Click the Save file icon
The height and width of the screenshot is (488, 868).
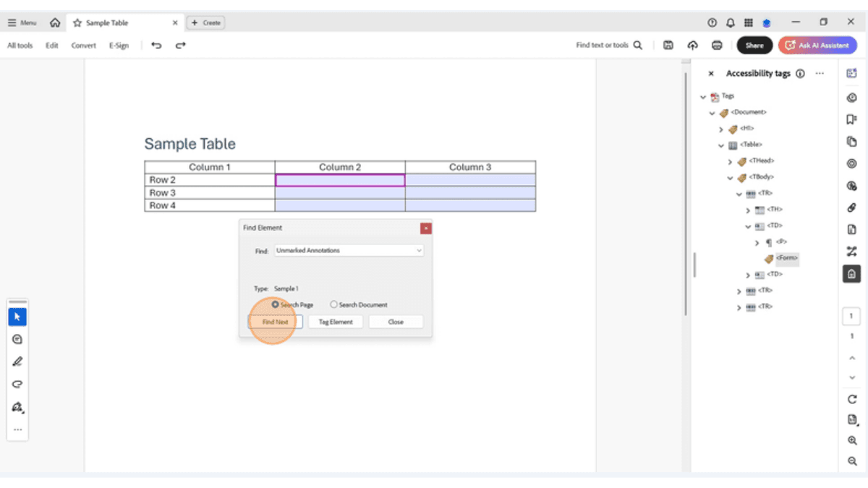(668, 45)
